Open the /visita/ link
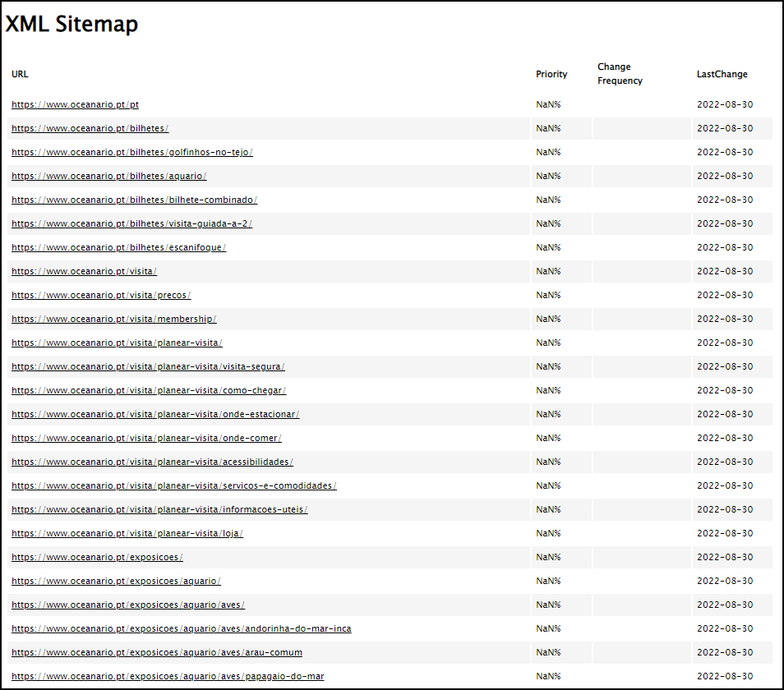Image resolution: width=784 pixels, height=690 pixels. (x=84, y=271)
